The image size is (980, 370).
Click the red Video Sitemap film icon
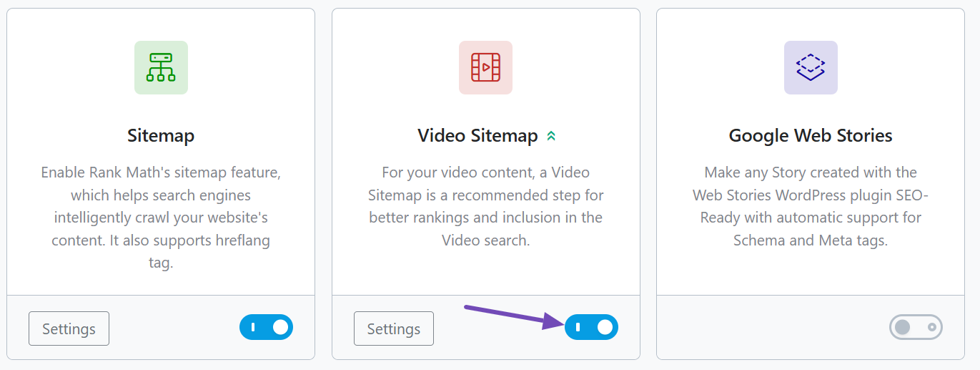click(x=485, y=67)
